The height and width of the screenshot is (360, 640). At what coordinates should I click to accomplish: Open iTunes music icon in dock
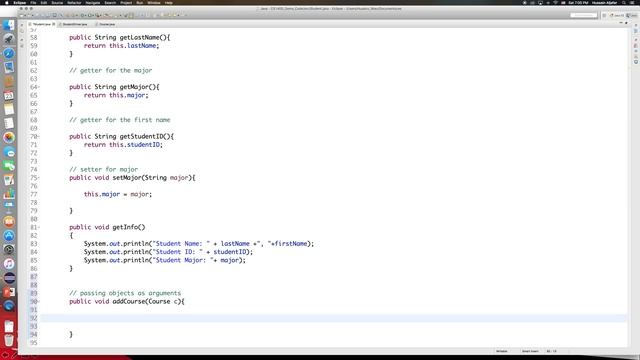(9, 264)
